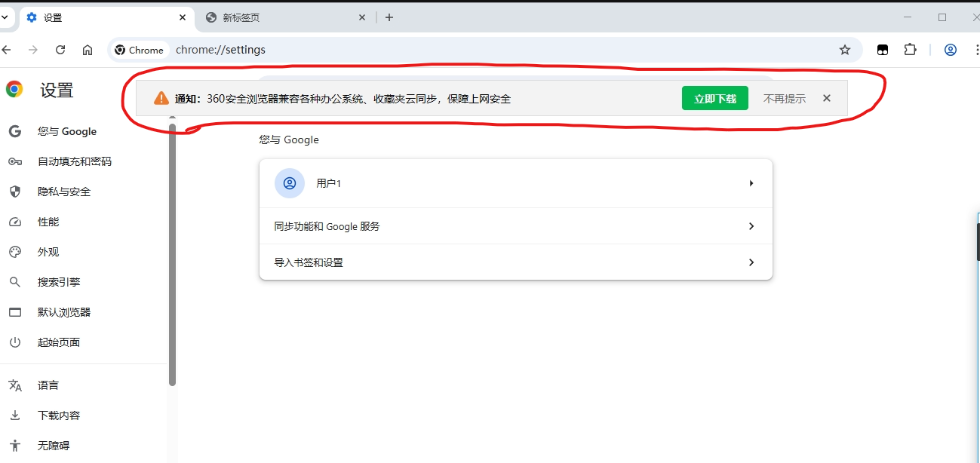Click the translate icon for 语言
This screenshot has width=980, height=463.
click(x=15, y=385)
